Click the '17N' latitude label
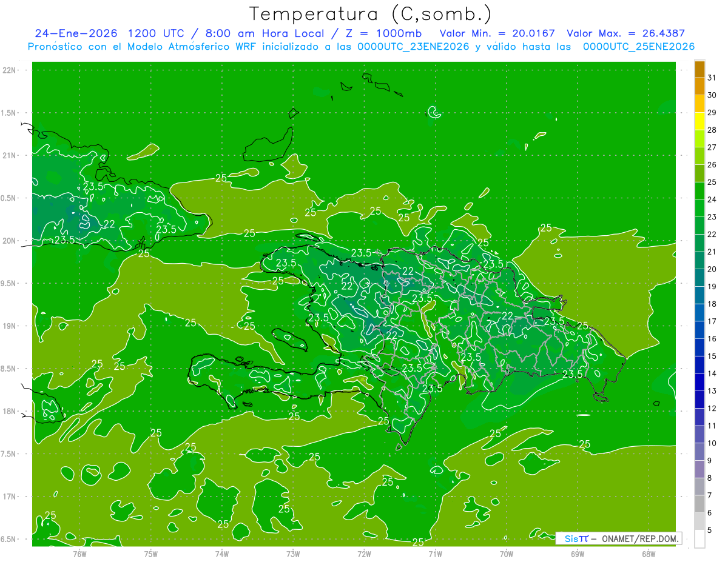Viewport: 728px width, 562px height. [9, 497]
